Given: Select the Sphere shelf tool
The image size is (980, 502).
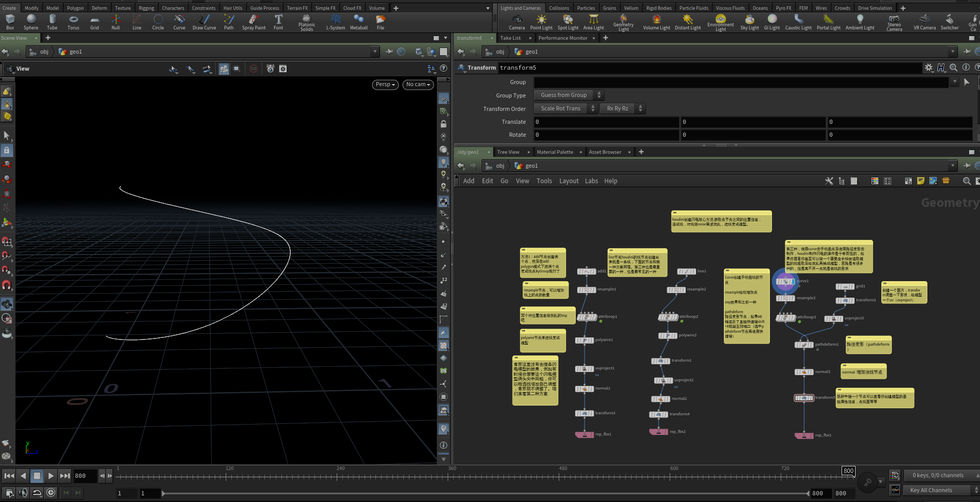Looking at the screenshot, I should [x=31, y=22].
